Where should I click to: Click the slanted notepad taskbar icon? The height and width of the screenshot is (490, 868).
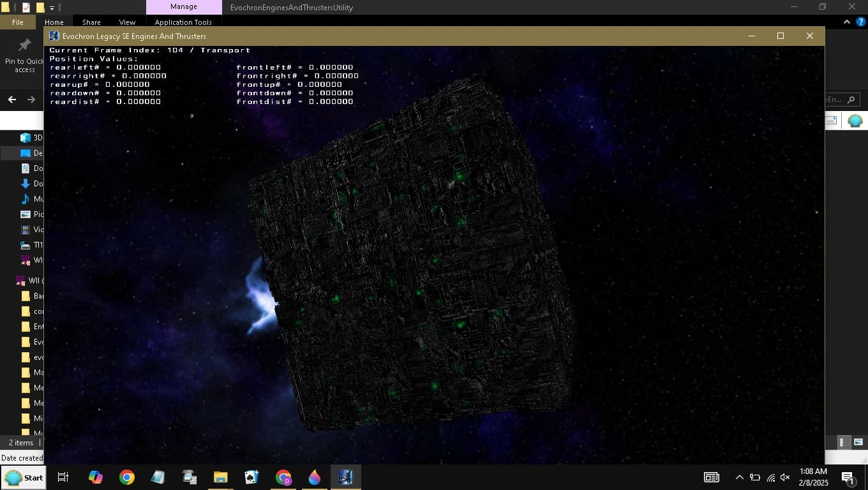pos(158,477)
